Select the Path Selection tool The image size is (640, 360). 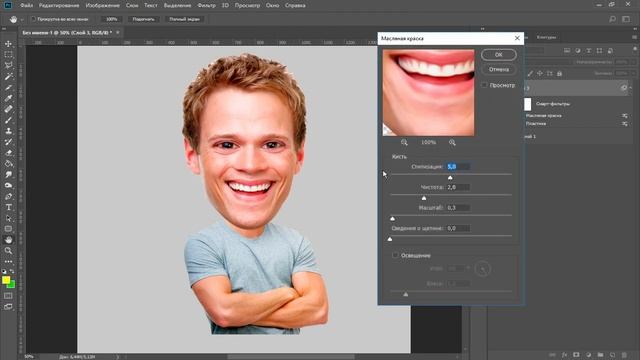8,218
